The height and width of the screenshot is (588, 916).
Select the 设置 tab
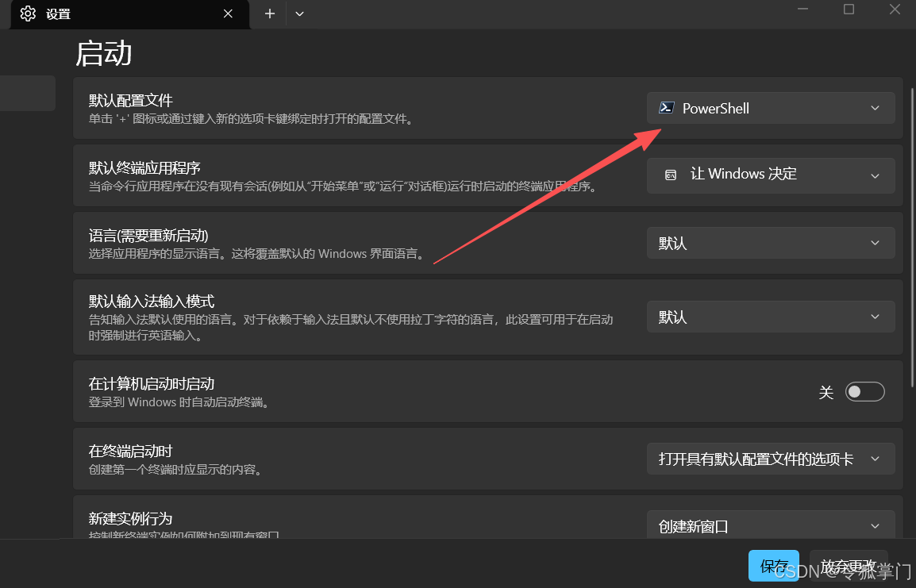tap(130, 14)
